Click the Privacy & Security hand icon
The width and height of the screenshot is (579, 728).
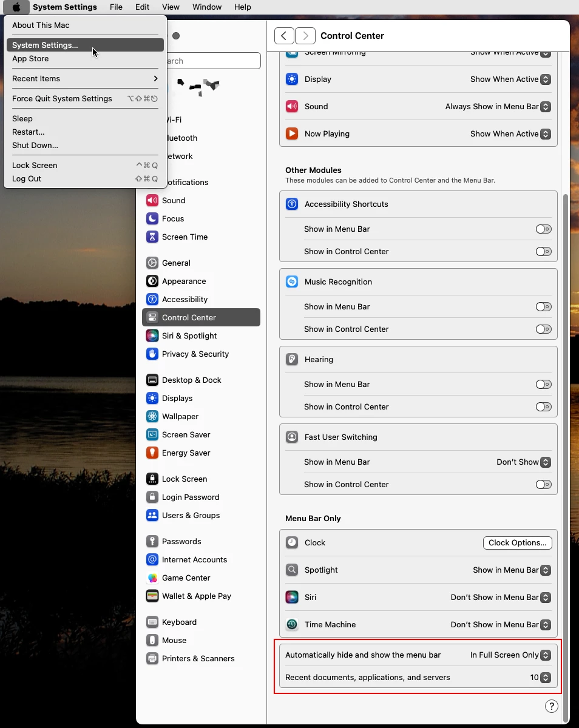[x=152, y=354]
